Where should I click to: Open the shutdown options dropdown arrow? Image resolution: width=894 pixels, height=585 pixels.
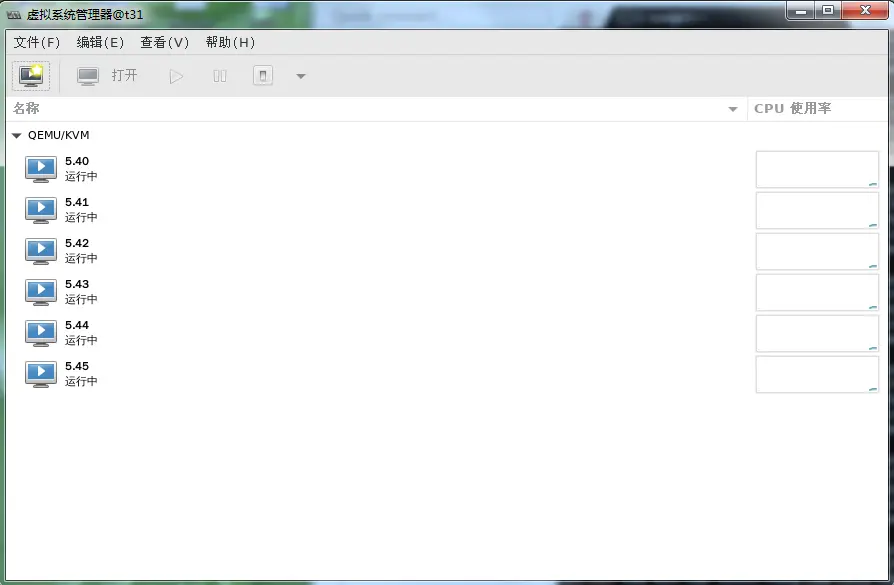(x=301, y=76)
